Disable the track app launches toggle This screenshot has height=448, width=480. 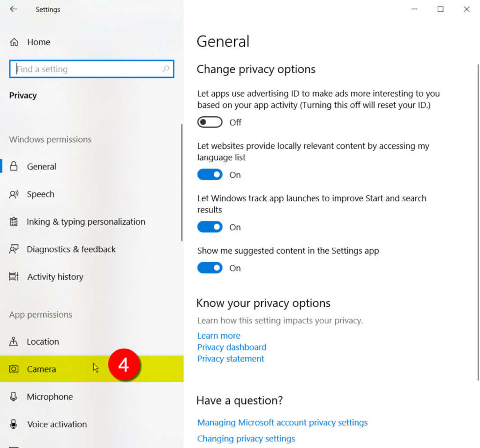tap(210, 228)
